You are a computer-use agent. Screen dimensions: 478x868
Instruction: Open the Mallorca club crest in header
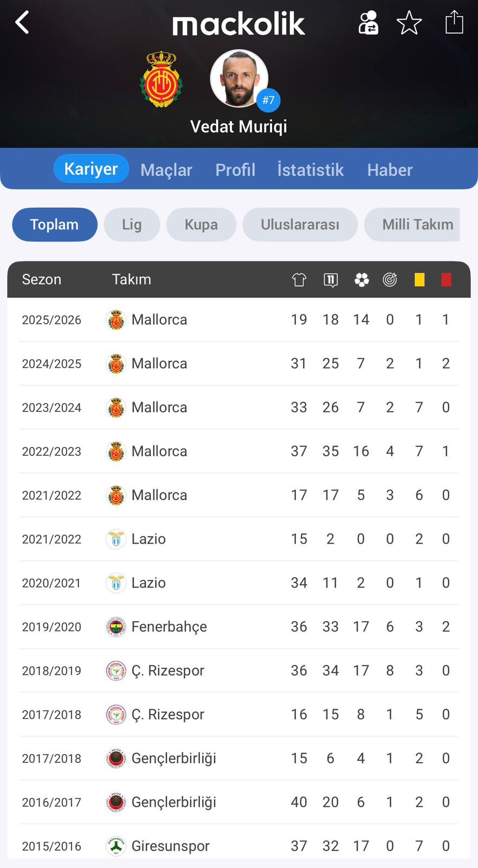[161, 79]
